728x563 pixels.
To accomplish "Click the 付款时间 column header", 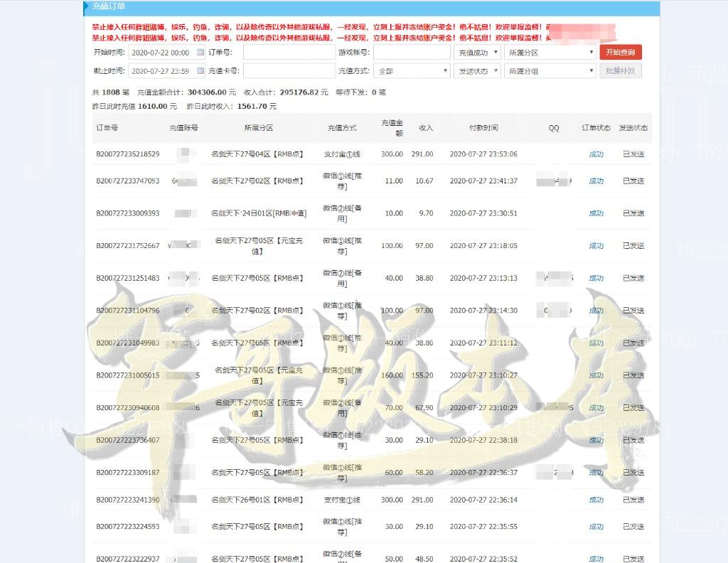I will coord(483,128).
